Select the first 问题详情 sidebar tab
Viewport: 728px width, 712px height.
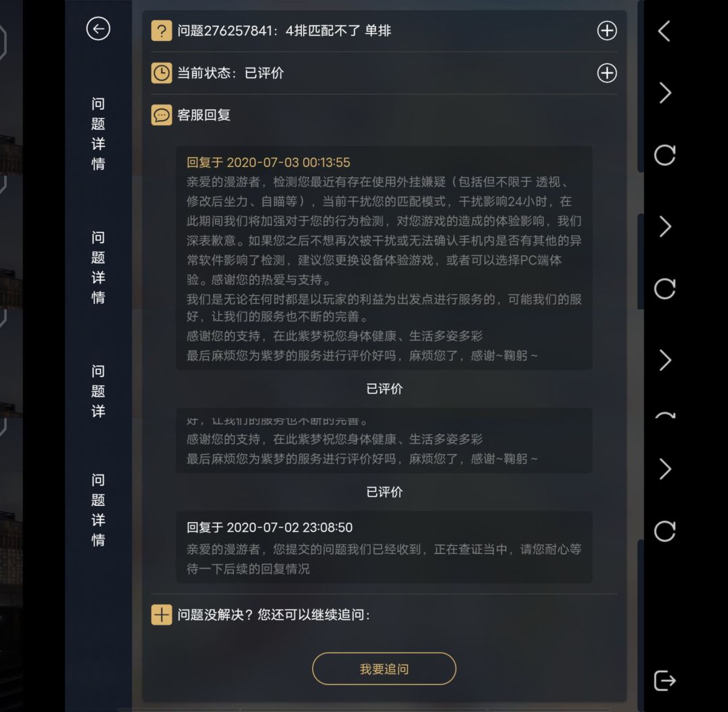point(98,133)
